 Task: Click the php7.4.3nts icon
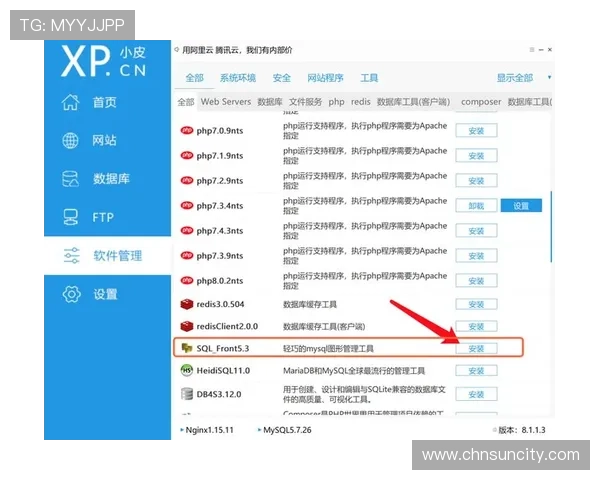[x=187, y=230]
